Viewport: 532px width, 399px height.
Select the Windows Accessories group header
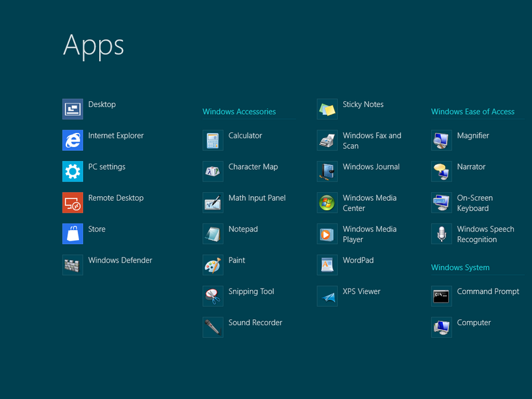(239, 112)
